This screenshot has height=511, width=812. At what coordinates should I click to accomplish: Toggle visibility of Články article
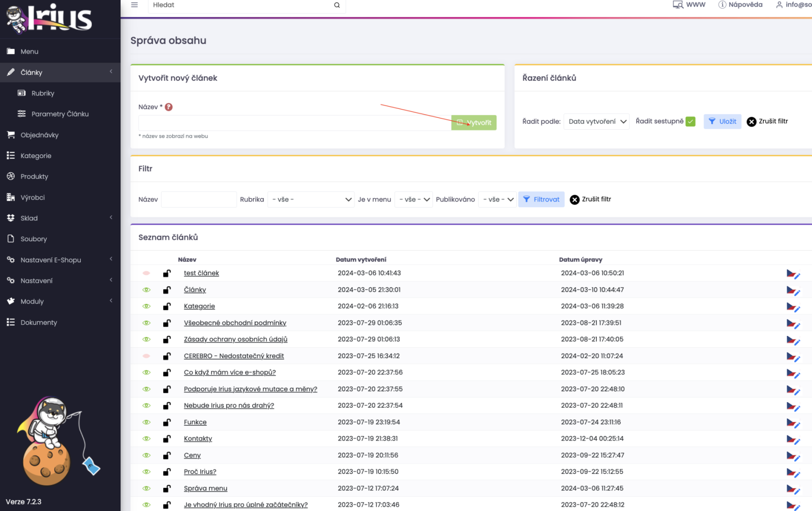[146, 290]
